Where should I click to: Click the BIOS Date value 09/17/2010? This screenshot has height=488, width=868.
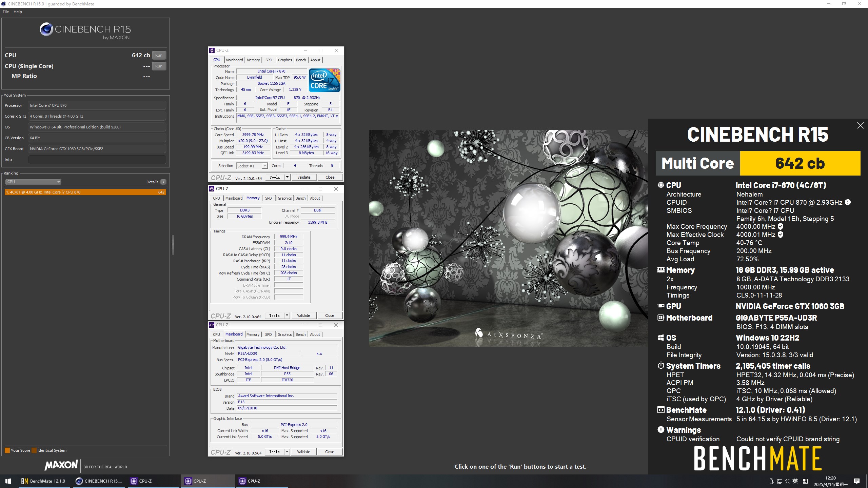pos(287,408)
